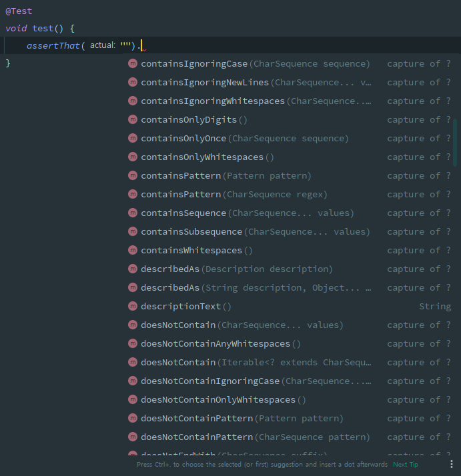This screenshot has height=476, width=461.
Task: Select containsIgnoringCase(CharSequence sequence) suggestion
Action: coord(289,64)
